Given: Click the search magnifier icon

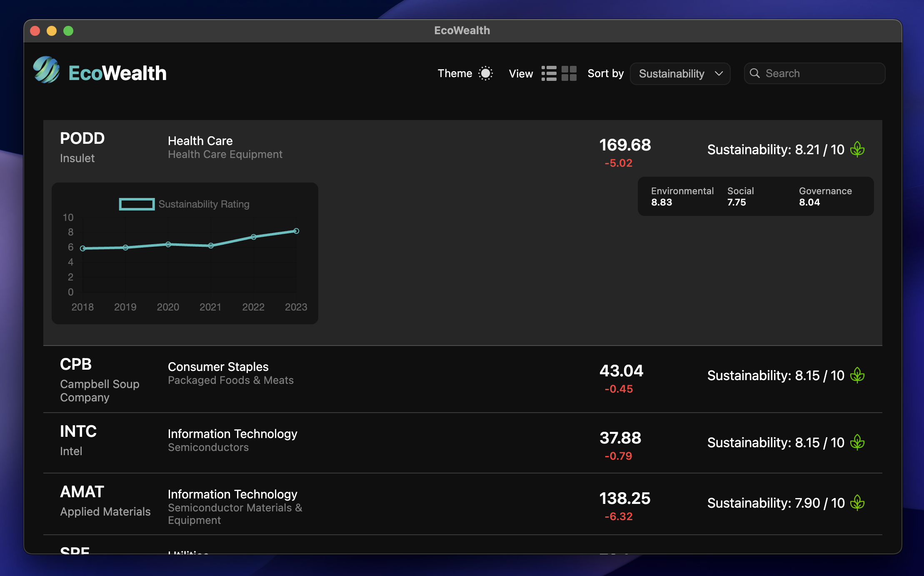Looking at the screenshot, I should tap(754, 73).
